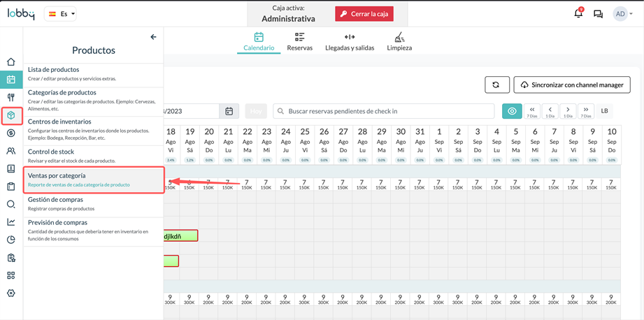Click Cerrar la caja button
This screenshot has height=320, width=644.
(x=364, y=14)
